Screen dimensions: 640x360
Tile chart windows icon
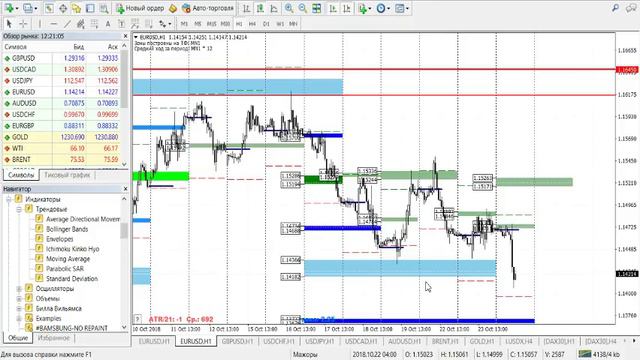pyautogui.click(x=316, y=8)
